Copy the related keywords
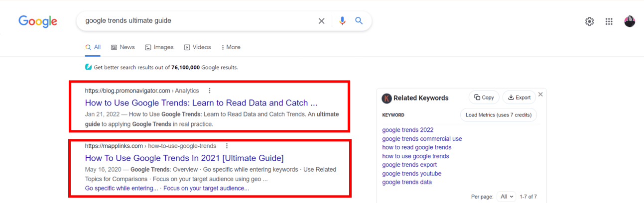Image resolution: width=644 pixels, height=203 pixels. point(484,98)
